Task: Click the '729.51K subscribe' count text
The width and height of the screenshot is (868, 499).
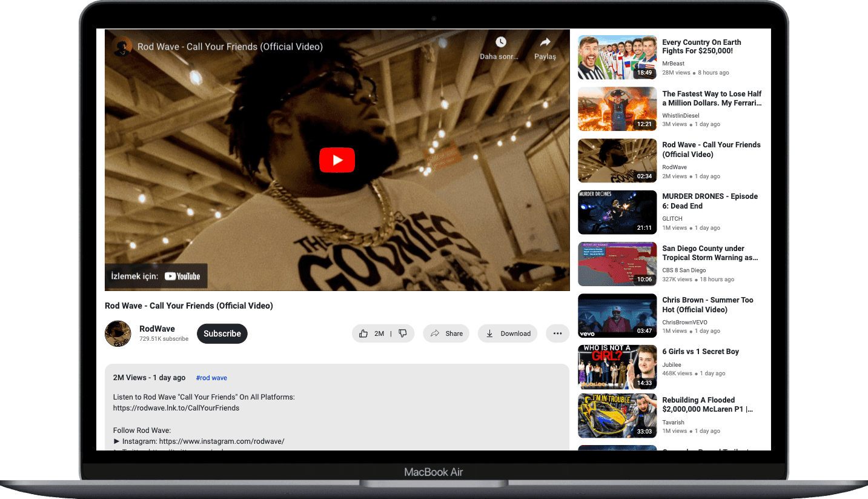Action: (x=164, y=339)
